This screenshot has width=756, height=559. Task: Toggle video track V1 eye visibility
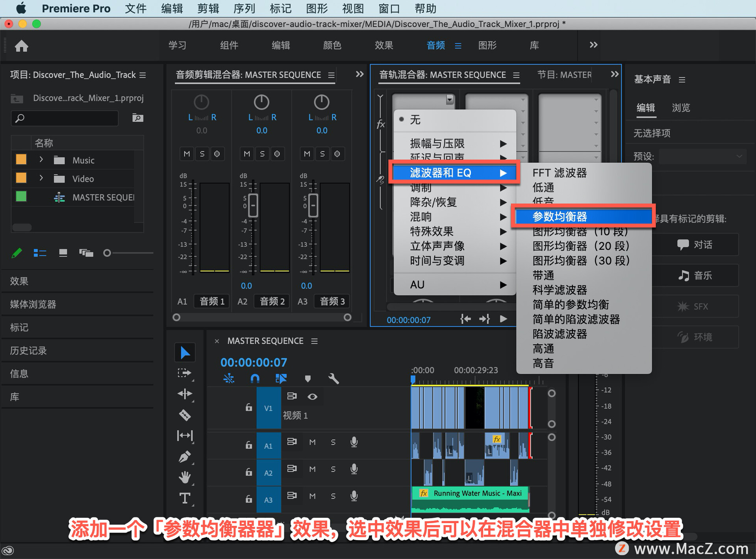[312, 396]
